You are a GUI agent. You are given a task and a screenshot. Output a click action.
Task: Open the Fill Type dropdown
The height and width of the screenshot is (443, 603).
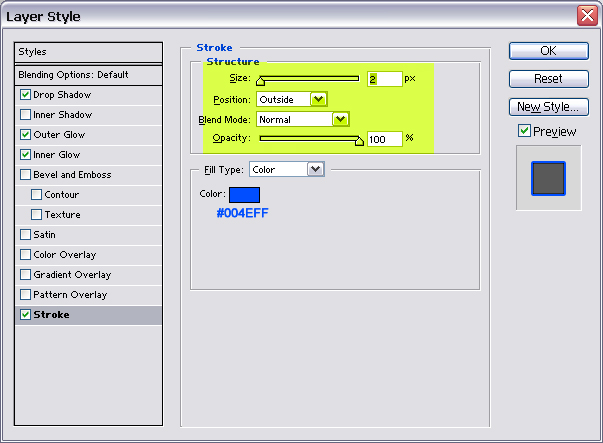point(315,170)
